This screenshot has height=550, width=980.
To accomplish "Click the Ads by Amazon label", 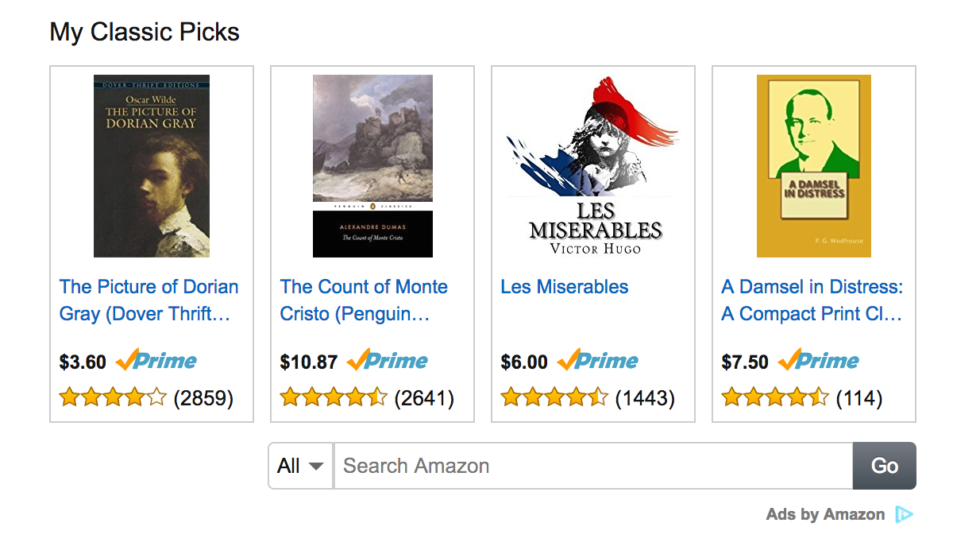I will click(x=825, y=515).
